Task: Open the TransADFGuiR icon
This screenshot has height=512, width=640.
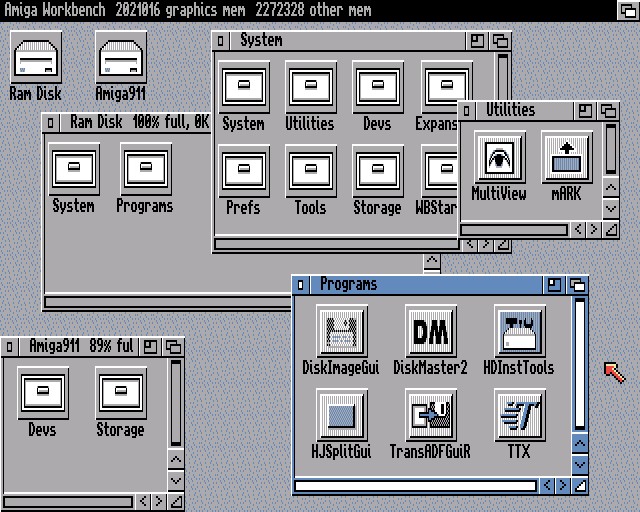Action: pos(430,415)
